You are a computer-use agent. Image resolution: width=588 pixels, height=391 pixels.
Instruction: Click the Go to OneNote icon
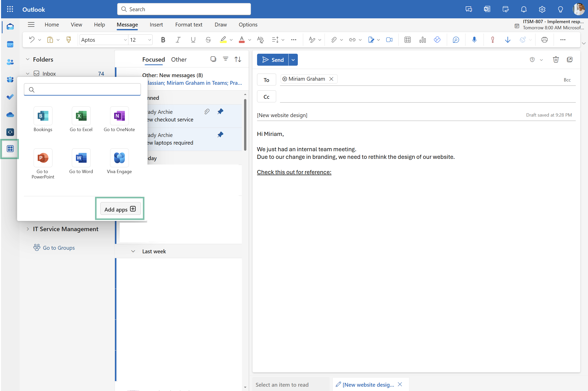tap(119, 116)
